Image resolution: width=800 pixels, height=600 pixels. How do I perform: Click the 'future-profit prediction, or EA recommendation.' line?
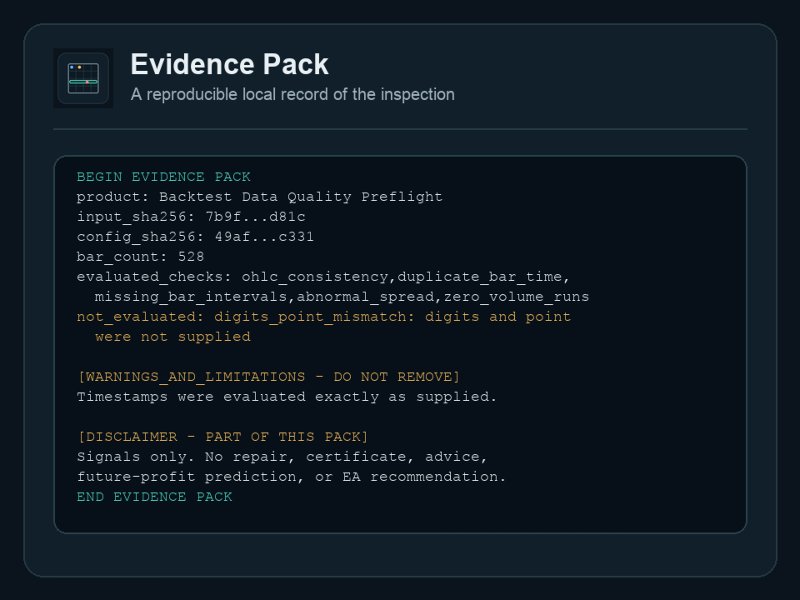tap(291, 477)
